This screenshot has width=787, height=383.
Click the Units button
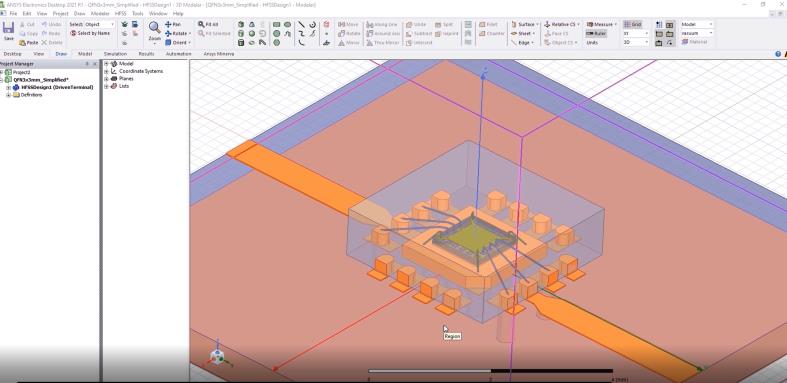tap(592, 43)
